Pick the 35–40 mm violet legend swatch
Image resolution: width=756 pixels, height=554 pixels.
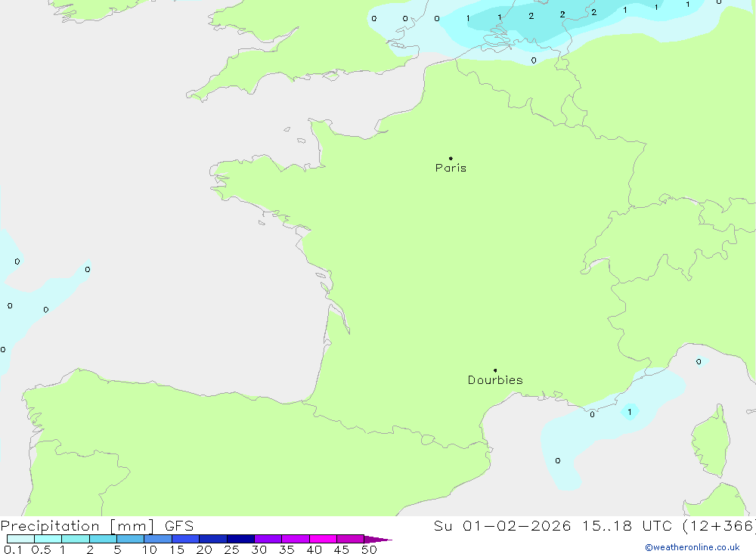(296, 539)
